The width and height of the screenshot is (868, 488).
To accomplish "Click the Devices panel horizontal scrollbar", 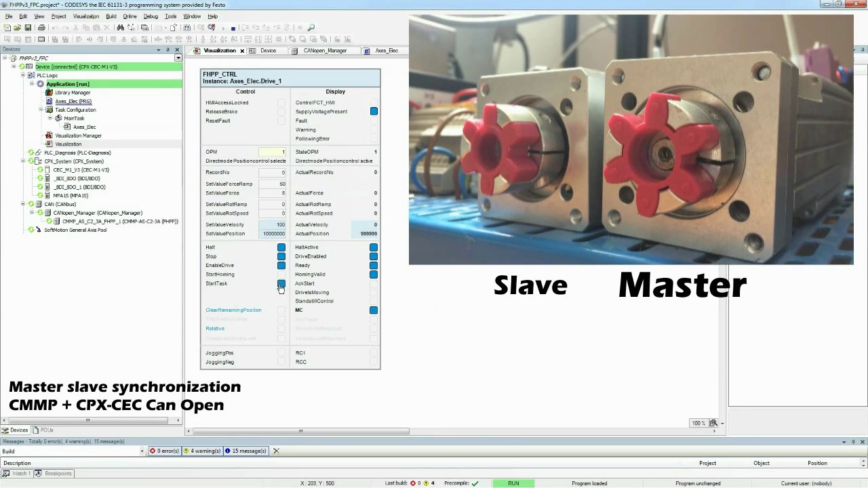I will tap(87, 420).
